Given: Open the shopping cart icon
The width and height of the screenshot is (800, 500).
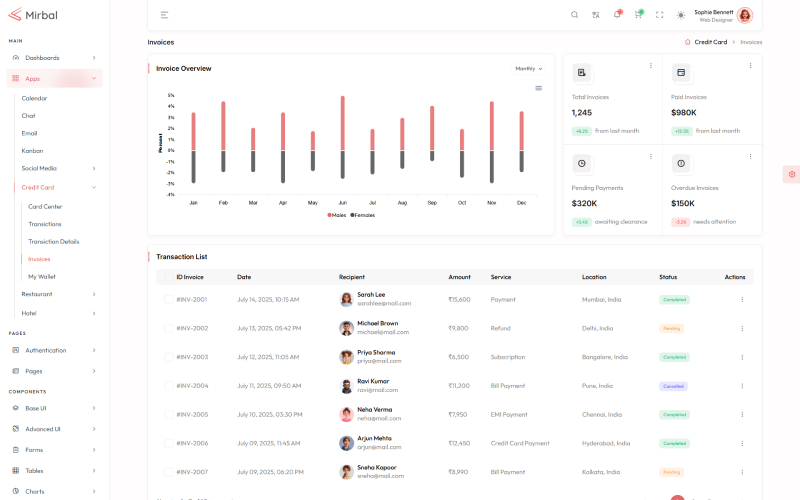Looking at the screenshot, I should (x=638, y=15).
